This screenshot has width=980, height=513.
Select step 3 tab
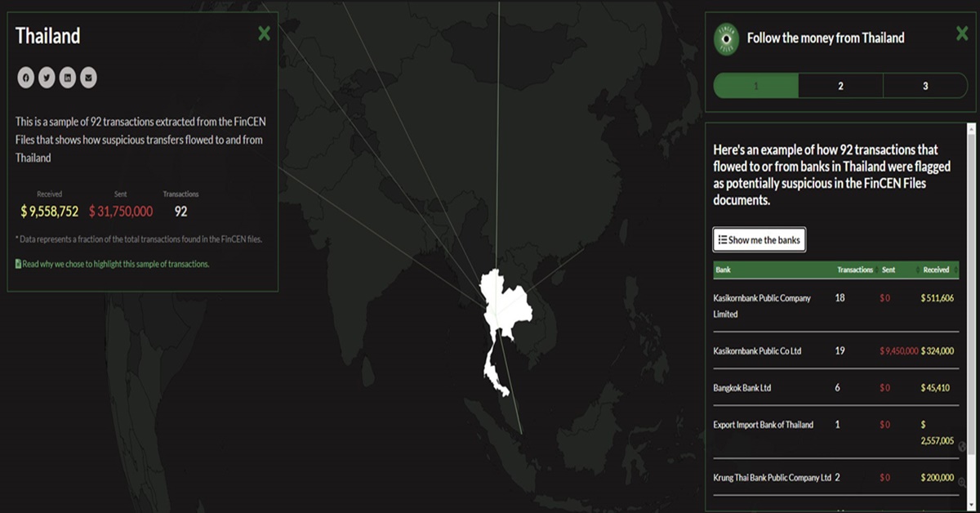pos(925,86)
